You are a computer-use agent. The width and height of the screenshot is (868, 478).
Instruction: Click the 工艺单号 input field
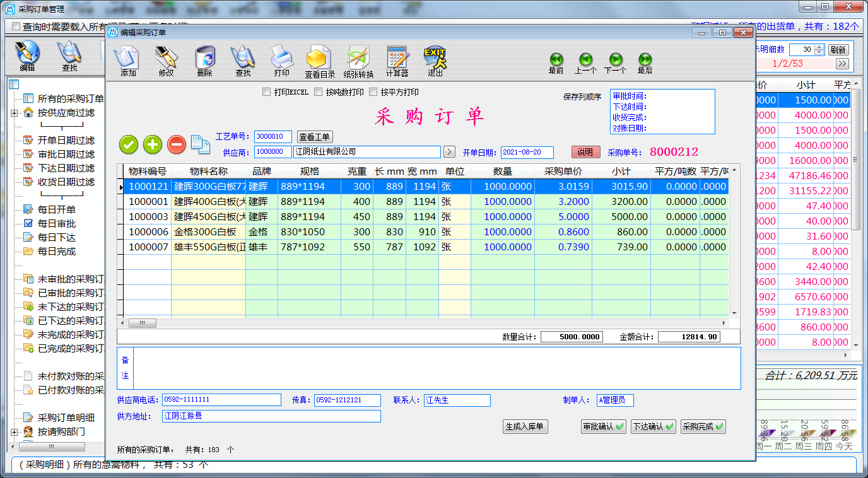pyautogui.click(x=273, y=137)
